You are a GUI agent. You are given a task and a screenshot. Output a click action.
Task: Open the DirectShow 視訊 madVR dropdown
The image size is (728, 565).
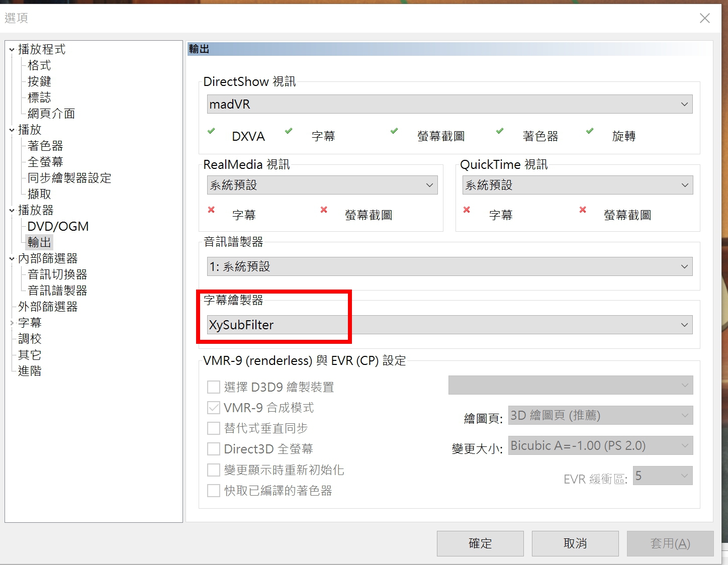[449, 104]
